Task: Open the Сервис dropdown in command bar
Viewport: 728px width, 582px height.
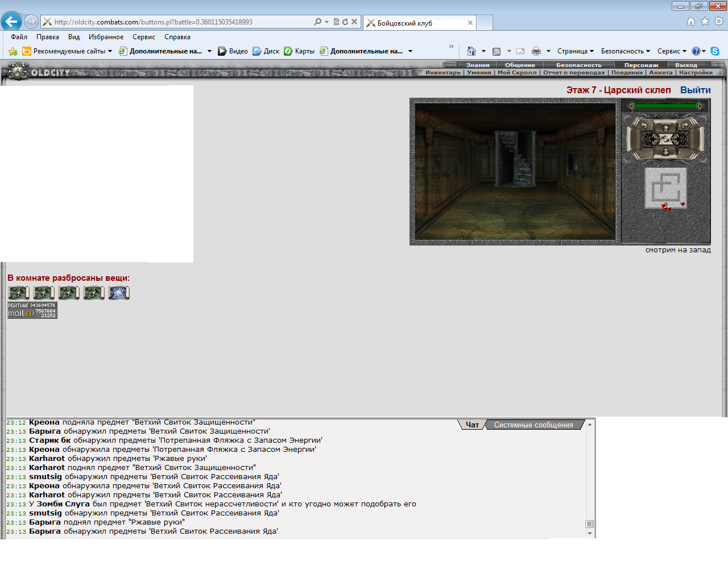Action: tap(672, 51)
